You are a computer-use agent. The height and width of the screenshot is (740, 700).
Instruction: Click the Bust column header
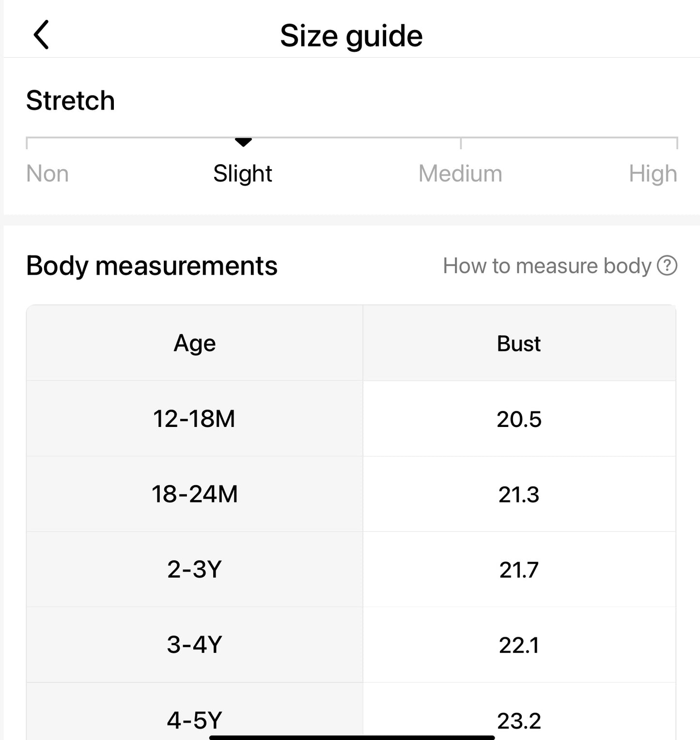519,344
